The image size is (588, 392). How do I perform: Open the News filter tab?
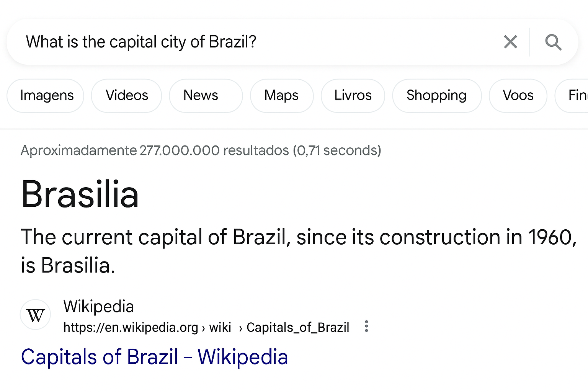(x=201, y=95)
